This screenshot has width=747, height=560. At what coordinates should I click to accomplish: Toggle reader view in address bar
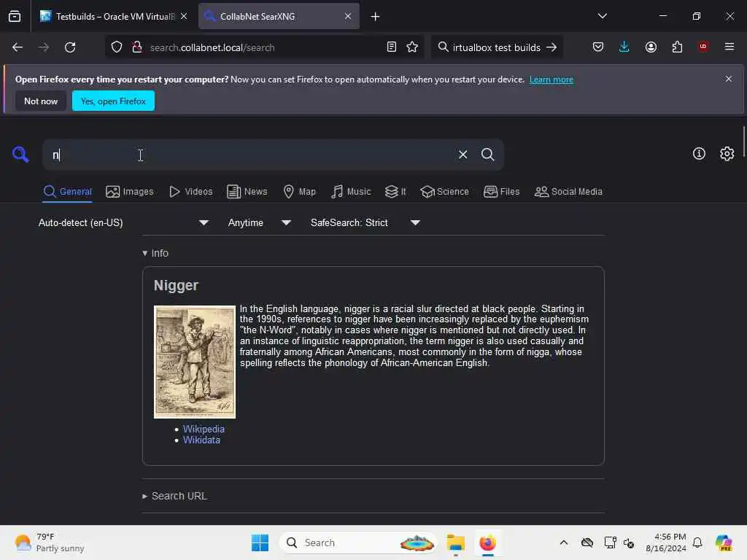tap(392, 47)
